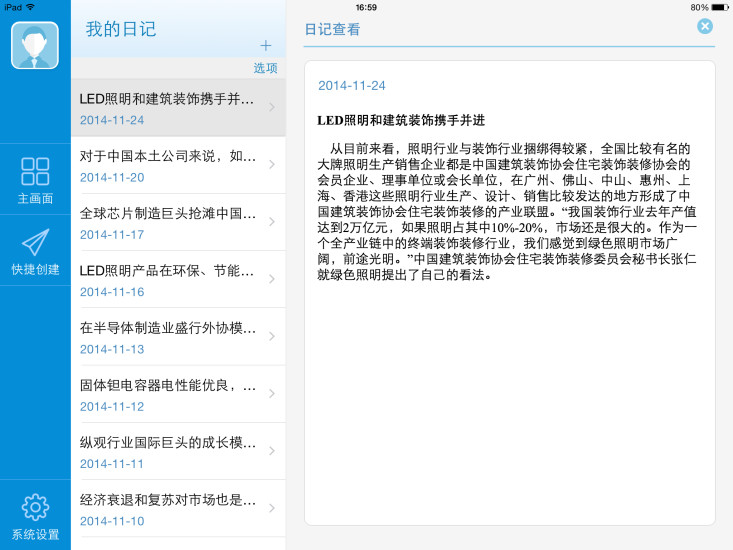Expand chevron on 2014-11-20 diary entry

(272, 165)
